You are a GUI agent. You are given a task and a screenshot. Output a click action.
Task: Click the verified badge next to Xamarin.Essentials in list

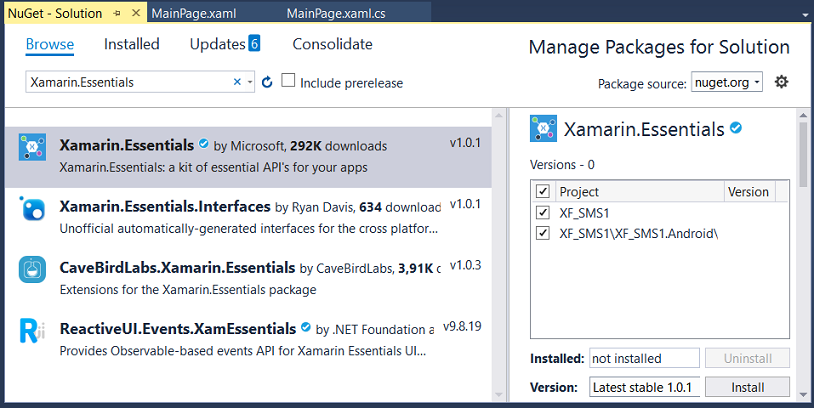(x=204, y=144)
